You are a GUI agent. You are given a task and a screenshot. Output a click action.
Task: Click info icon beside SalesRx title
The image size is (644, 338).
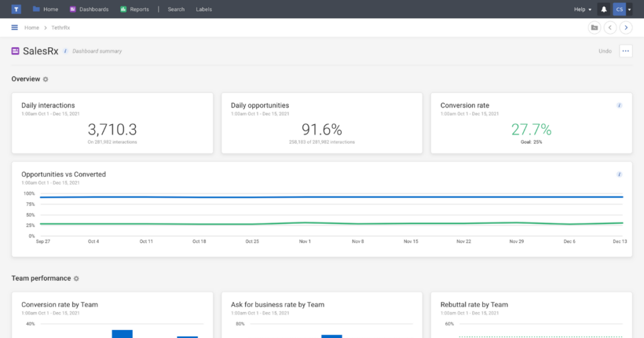tap(65, 52)
